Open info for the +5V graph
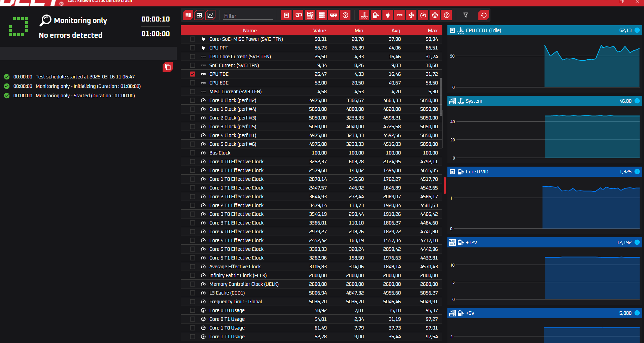 click(637, 313)
